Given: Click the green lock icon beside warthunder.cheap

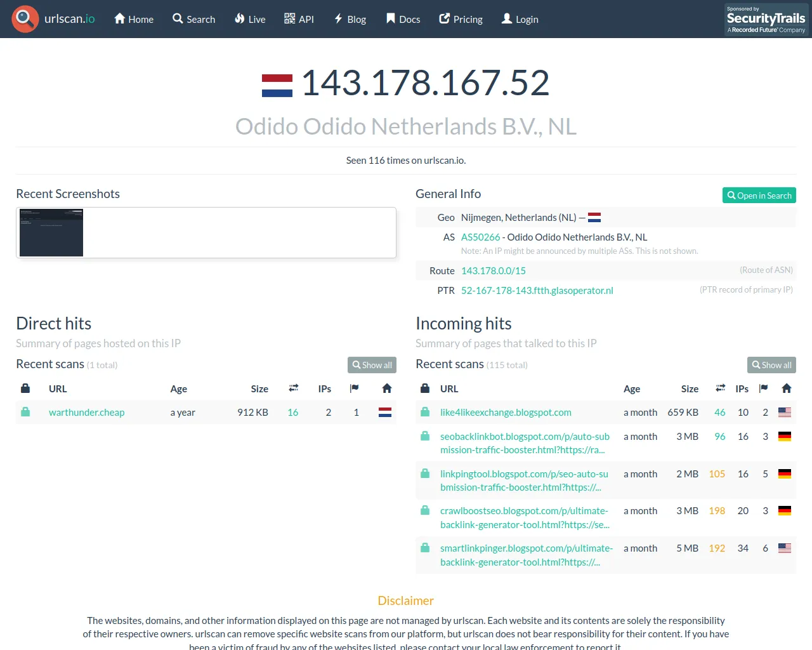Looking at the screenshot, I should tap(25, 412).
